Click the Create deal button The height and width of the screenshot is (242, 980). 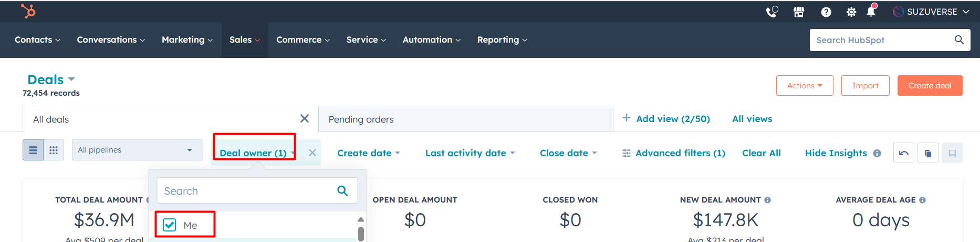tap(930, 86)
